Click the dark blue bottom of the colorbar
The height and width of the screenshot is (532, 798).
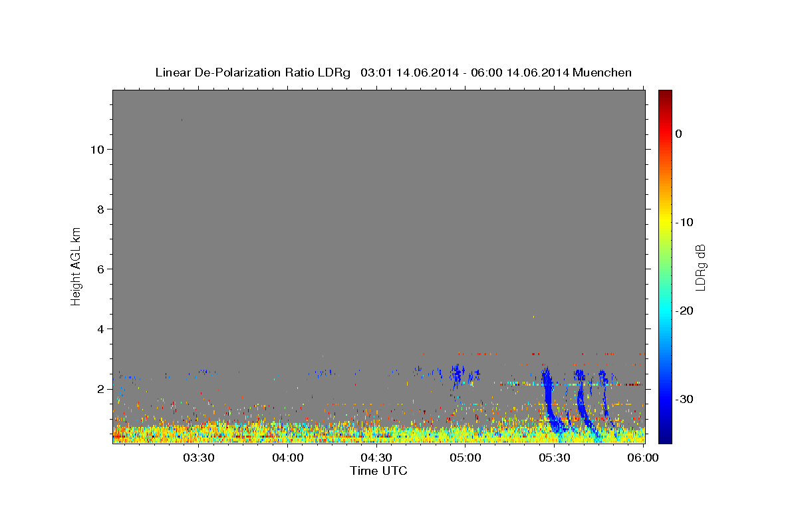coord(665,436)
